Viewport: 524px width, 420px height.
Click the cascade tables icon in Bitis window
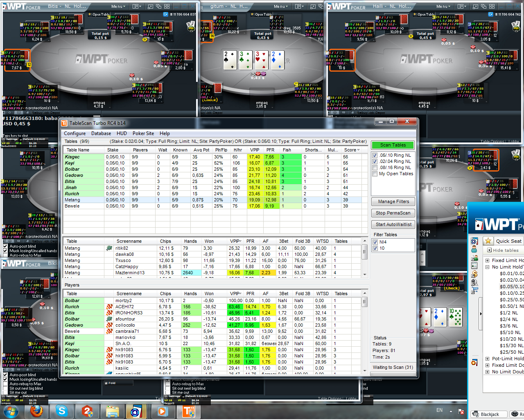point(158,7)
